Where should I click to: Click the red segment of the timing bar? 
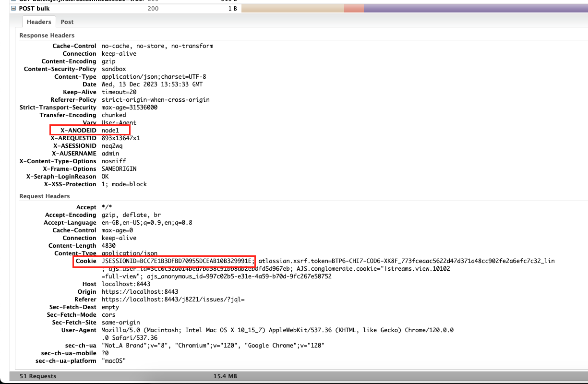[x=354, y=9]
